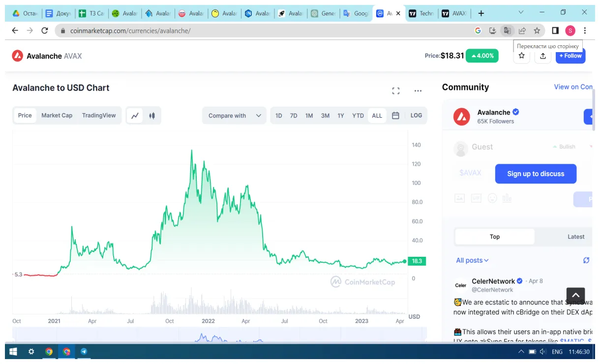Star the Avalanche page as favorite
The width and height of the screenshot is (600, 364).
[521, 56]
